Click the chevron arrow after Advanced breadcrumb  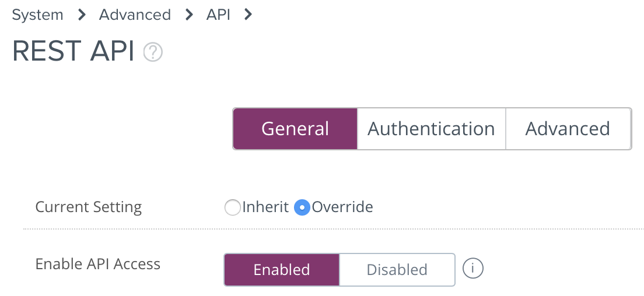click(188, 15)
